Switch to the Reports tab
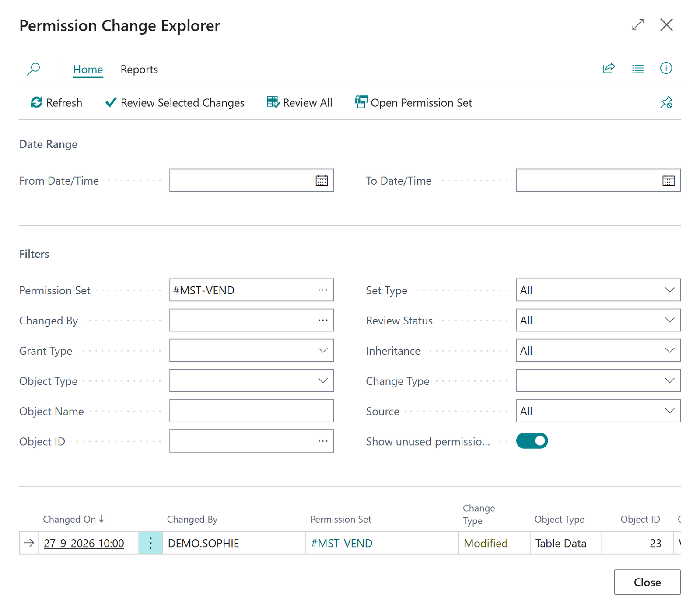 coord(139,69)
